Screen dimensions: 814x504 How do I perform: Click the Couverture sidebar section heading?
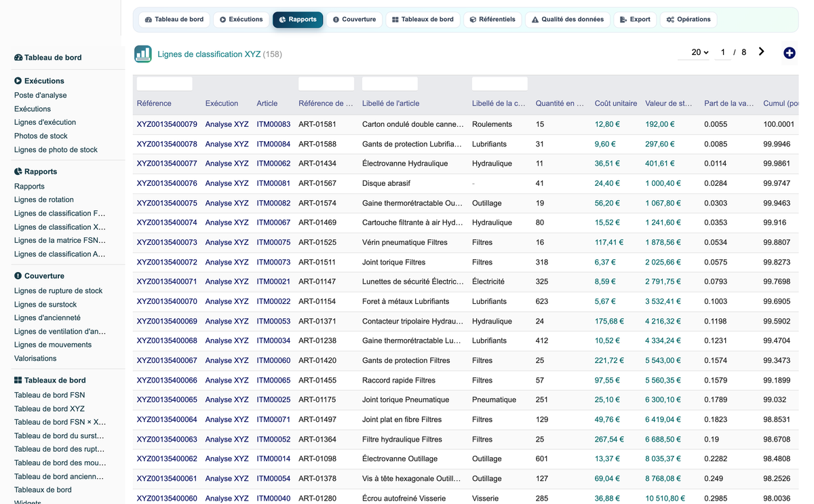[x=39, y=276]
